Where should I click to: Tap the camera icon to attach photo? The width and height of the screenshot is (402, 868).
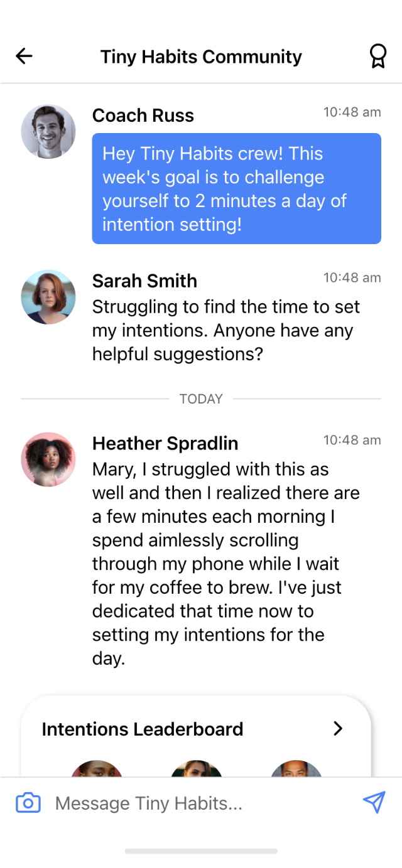pyautogui.click(x=28, y=803)
